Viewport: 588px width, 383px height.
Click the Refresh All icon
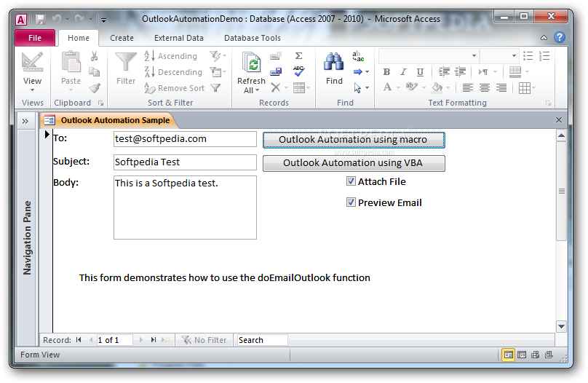[x=251, y=63]
